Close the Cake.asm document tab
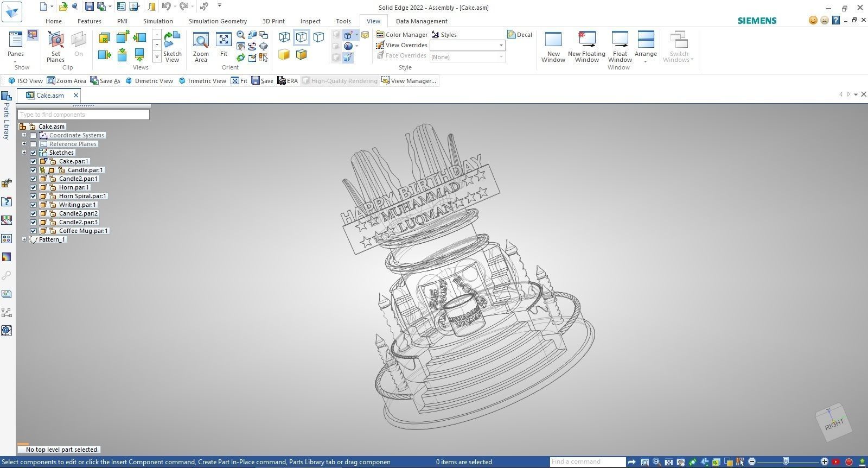The height and width of the screenshot is (468, 868). pyautogui.click(x=76, y=95)
